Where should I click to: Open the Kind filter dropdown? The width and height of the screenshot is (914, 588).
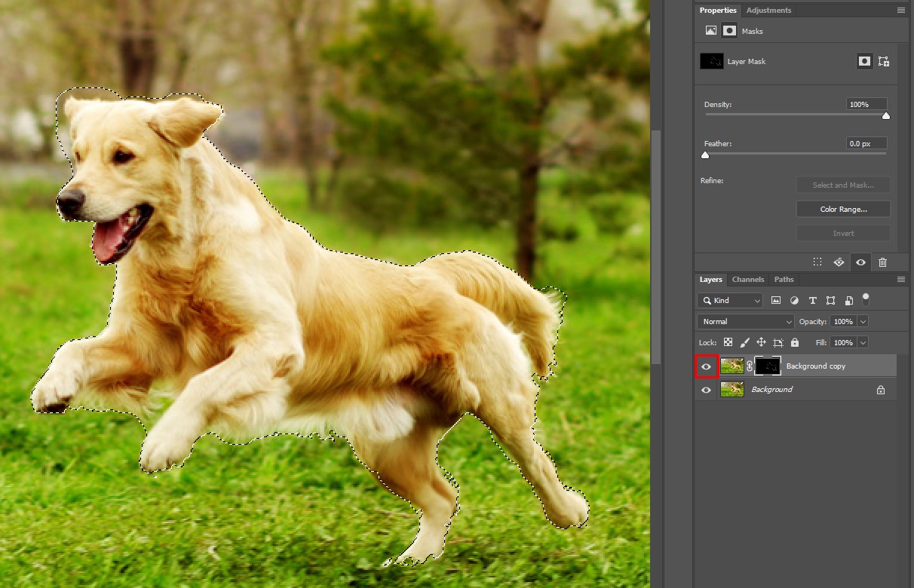730,300
